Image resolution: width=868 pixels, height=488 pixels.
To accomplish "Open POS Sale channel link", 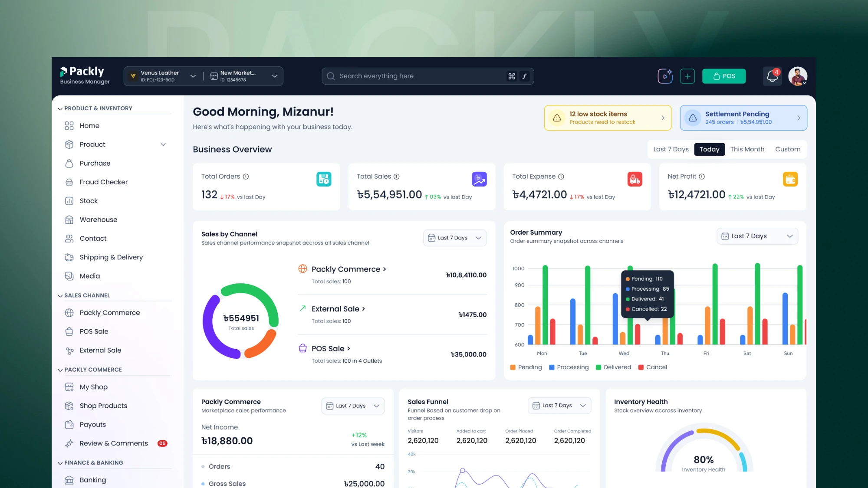I will tap(331, 348).
